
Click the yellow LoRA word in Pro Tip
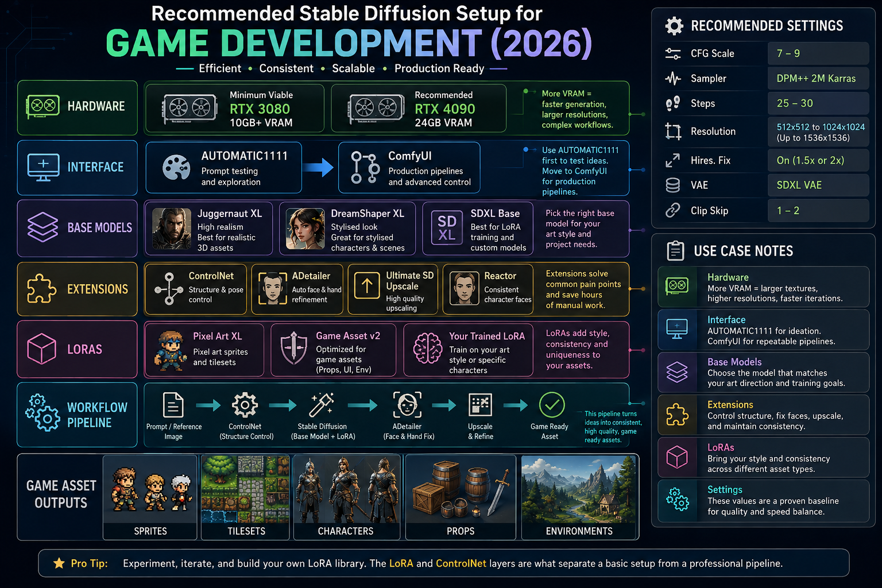coord(401,563)
